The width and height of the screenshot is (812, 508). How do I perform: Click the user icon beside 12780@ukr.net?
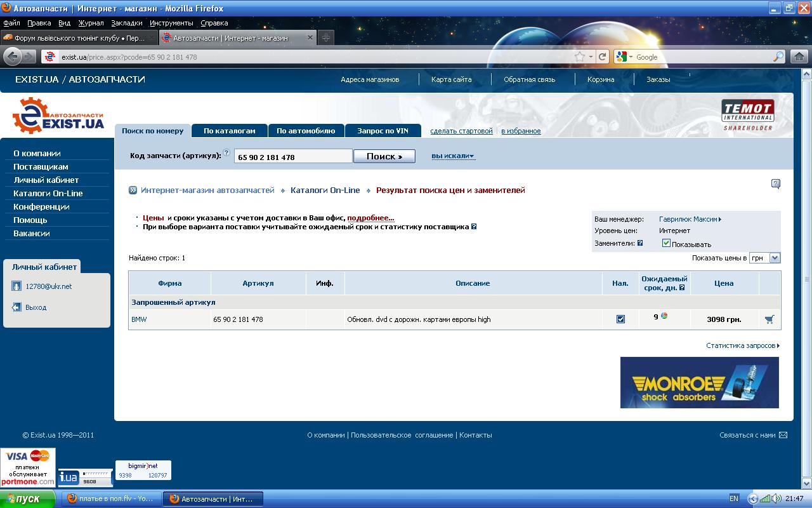[16, 286]
